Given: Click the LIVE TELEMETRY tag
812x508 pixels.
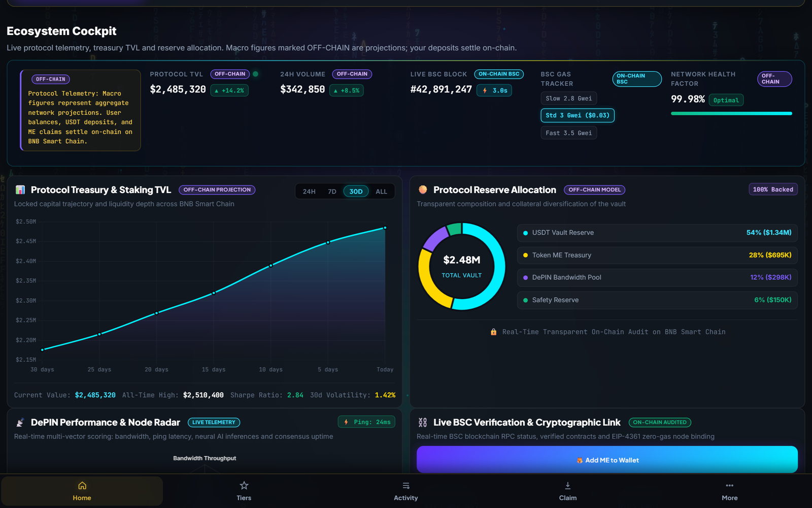Looking at the screenshot, I should [214, 423].
